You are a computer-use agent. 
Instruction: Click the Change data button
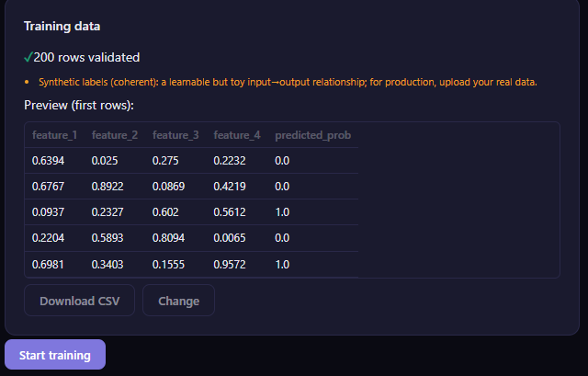[x=178, y=301]
